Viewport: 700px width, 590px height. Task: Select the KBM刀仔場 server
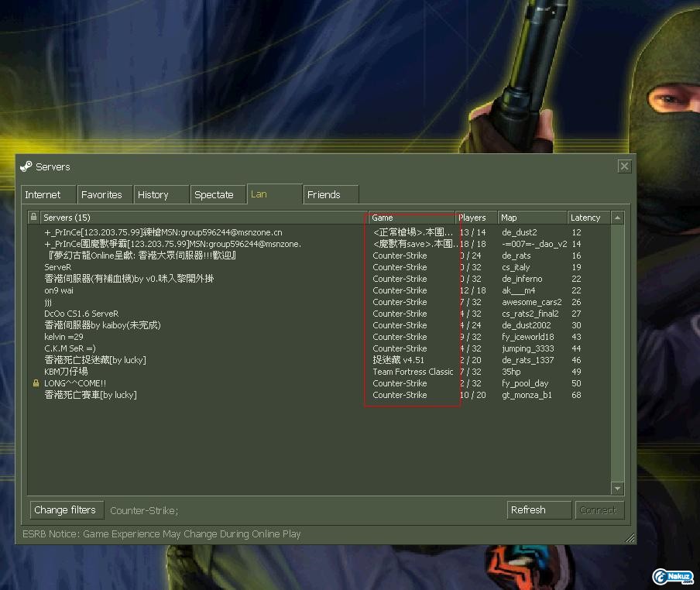pyautogui.click(x=66, y=372)
